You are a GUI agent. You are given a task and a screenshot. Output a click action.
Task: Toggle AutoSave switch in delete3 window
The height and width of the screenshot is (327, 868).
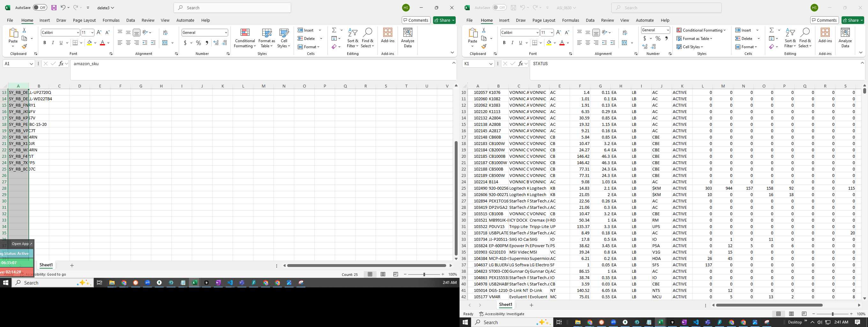40,7
